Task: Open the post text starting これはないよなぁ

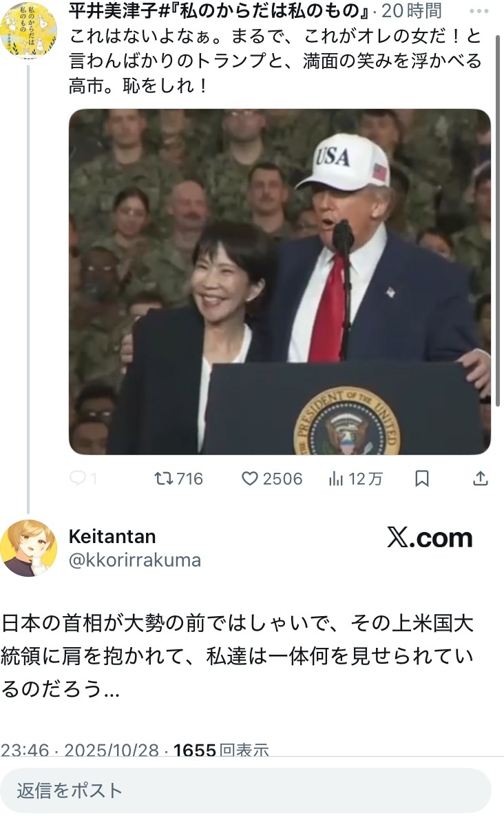Action: coord(275,61)
